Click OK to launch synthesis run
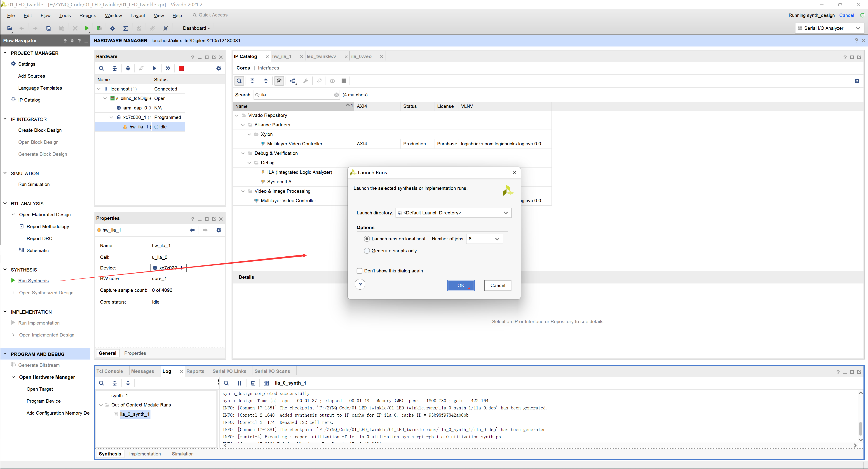This screenshot has width=868, height=469. (461, 285)
